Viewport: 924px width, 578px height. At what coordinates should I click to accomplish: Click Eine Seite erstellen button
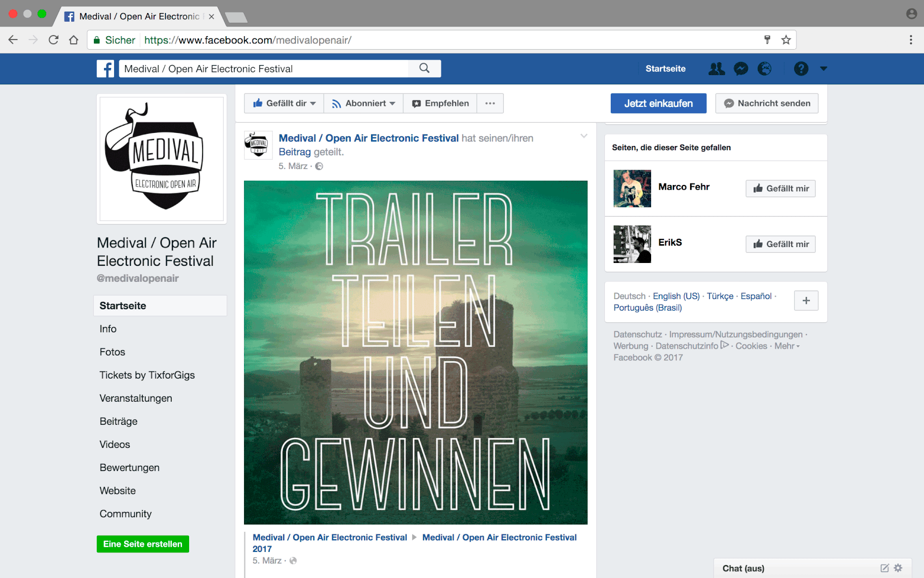pos(143,544)
